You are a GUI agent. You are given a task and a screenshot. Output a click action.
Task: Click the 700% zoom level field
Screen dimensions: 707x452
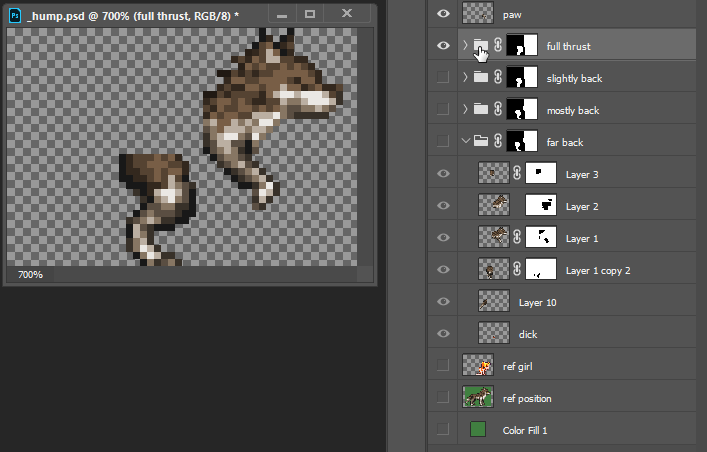pos(30,274)
